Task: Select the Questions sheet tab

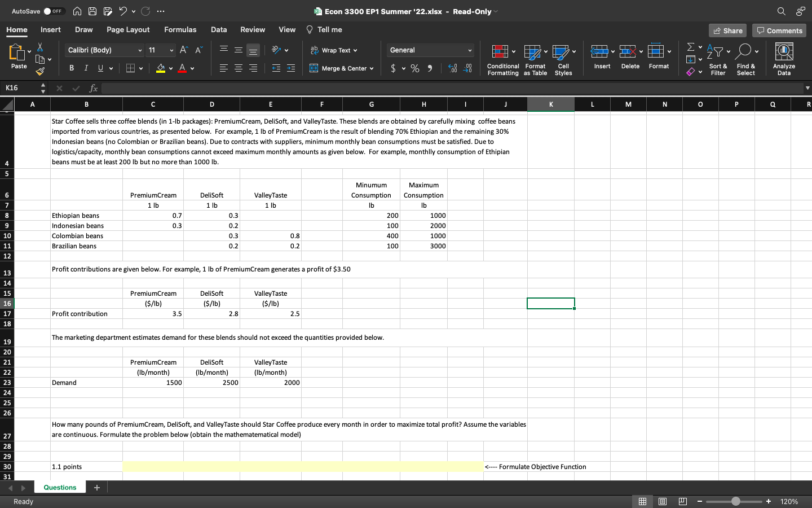Action: point(60,487)
